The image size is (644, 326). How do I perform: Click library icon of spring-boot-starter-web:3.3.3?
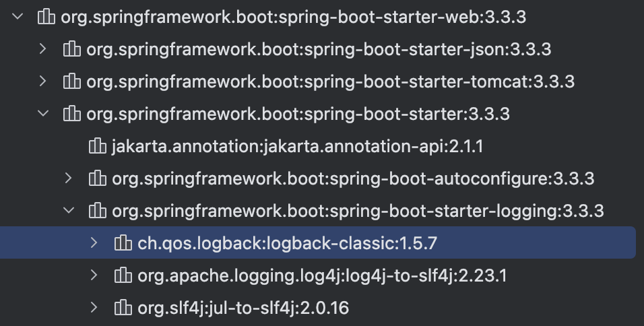tap(46, 17)
